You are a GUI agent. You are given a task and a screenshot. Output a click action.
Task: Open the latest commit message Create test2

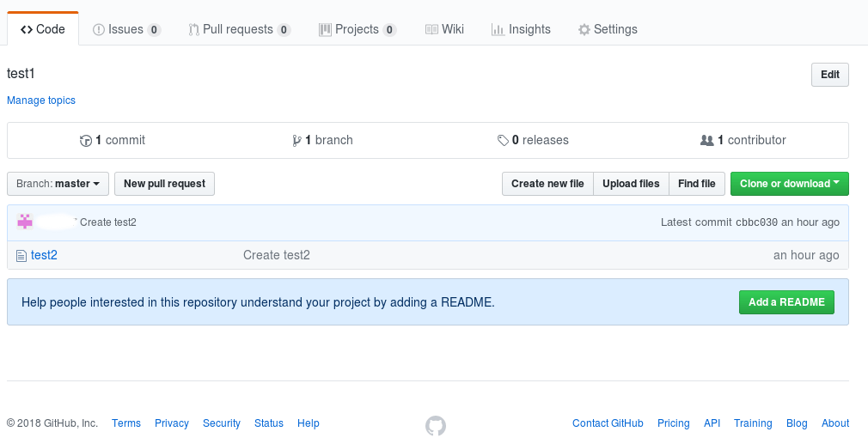pyautogui.click(x=108, y=222)
